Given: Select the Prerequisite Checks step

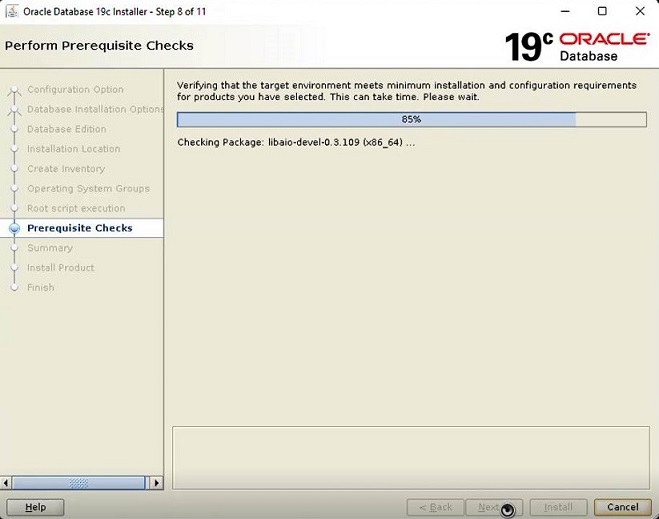Looking at the screenshot, I should (80, 228).
